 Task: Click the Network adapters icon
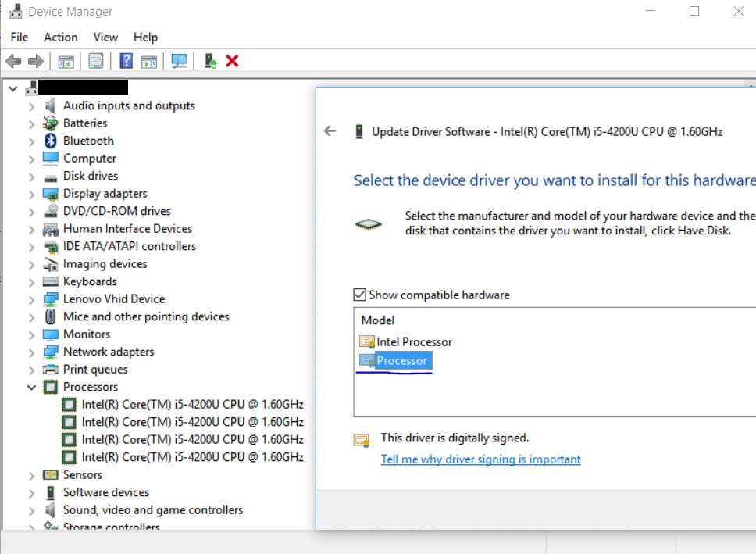50,352
